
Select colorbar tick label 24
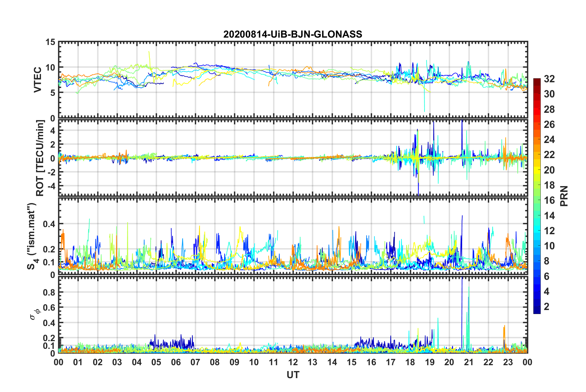click(x=549, y=140)
